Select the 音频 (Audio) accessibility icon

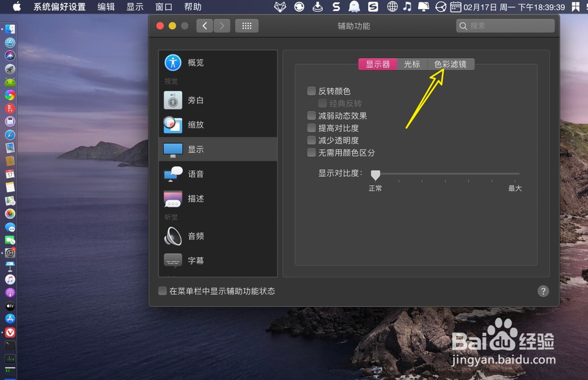(196, 236)
